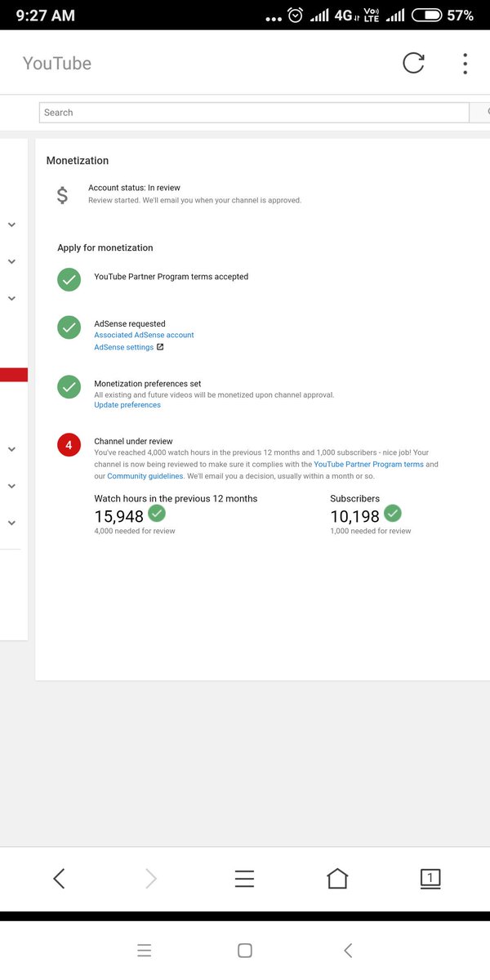Click the search input field
Screen dimensions: 490x980
tap(254, 113)
